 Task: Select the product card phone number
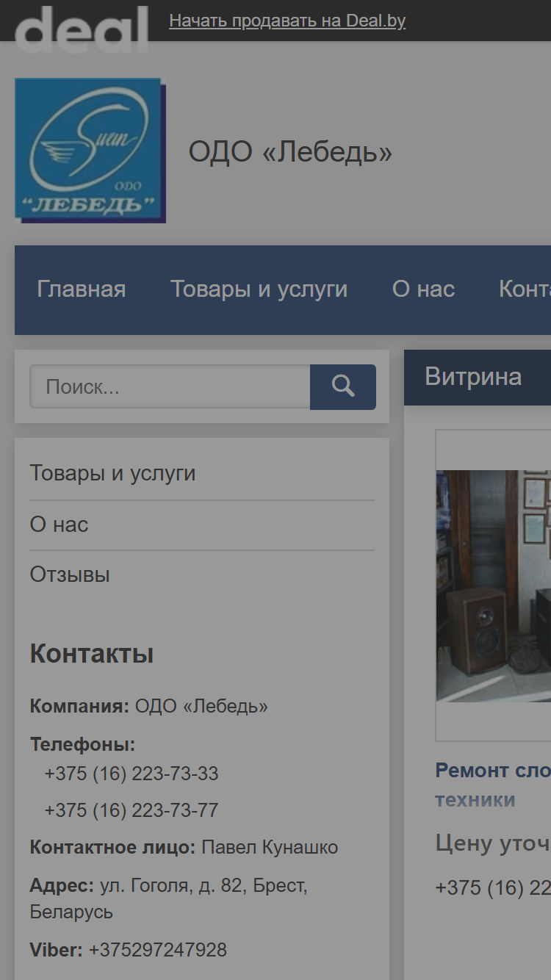coord(493,887)
